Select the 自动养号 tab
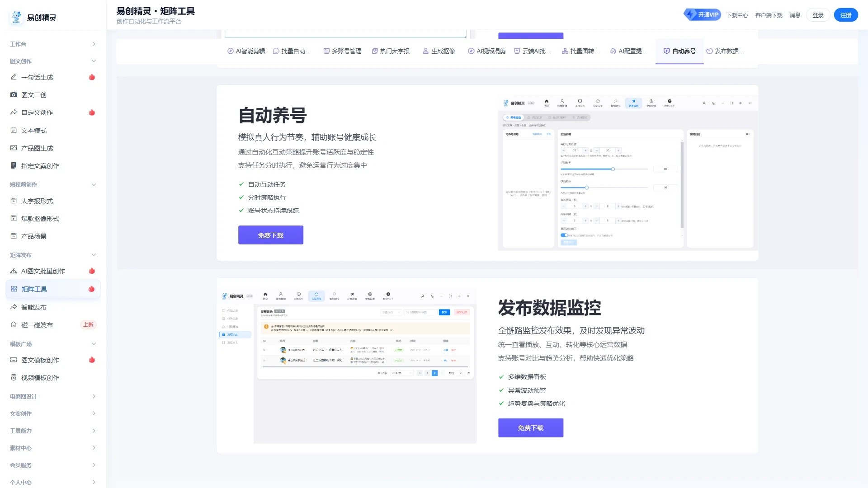The image size is (868, 488). point(679,51)
